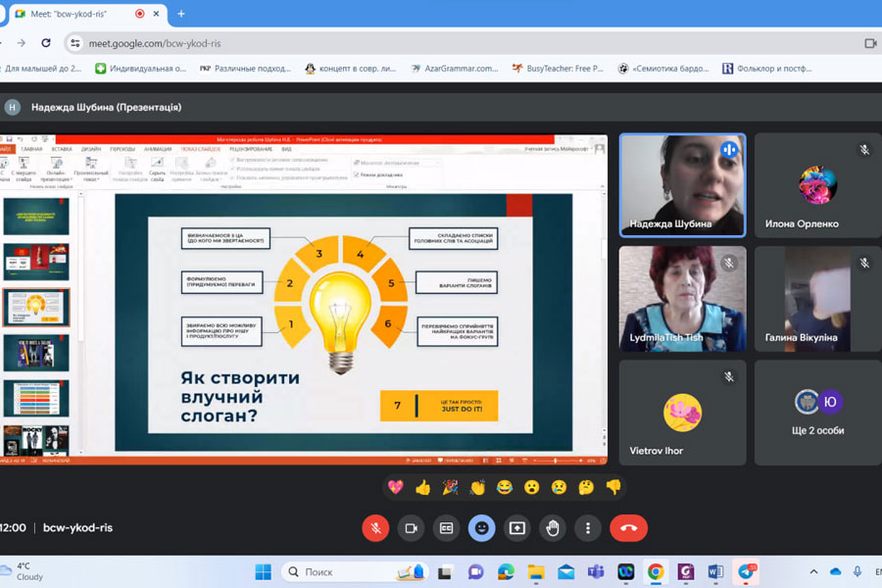
Task: Turn on the camera in Meet
Action: 411,528
